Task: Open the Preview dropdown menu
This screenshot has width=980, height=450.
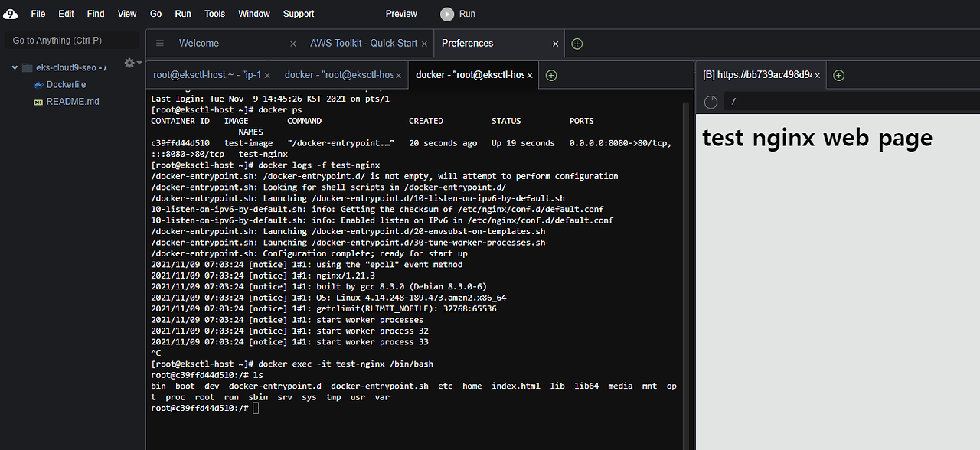Action: point(400,13)
